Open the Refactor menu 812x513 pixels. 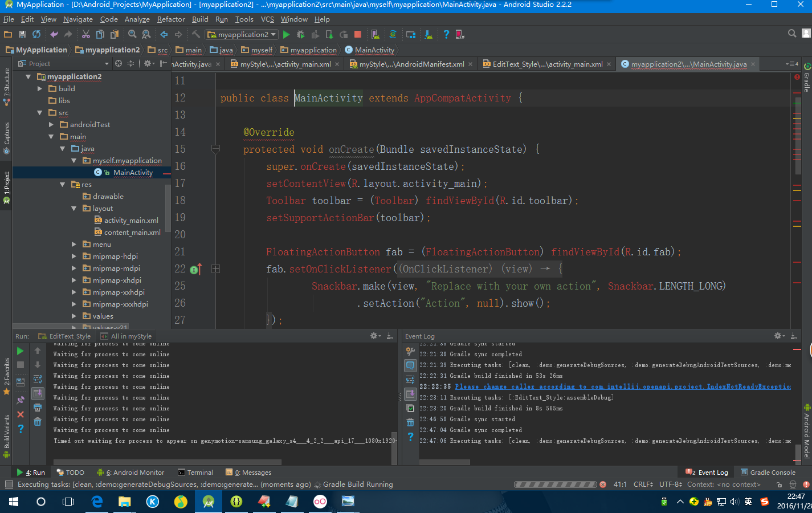(x=171, y=19)
